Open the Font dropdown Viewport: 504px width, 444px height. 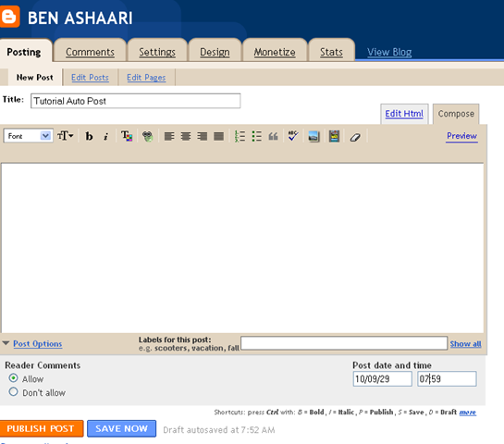(29, 136)
